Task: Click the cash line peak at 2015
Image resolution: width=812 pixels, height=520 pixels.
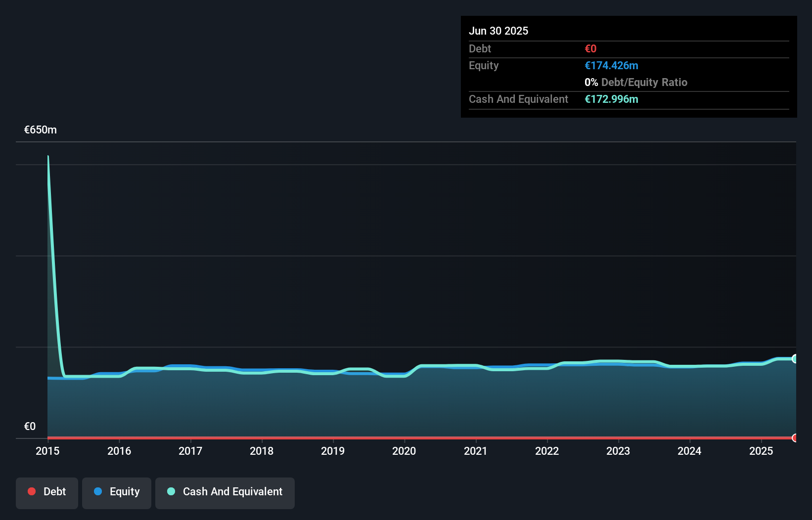Action: (48, 157)
